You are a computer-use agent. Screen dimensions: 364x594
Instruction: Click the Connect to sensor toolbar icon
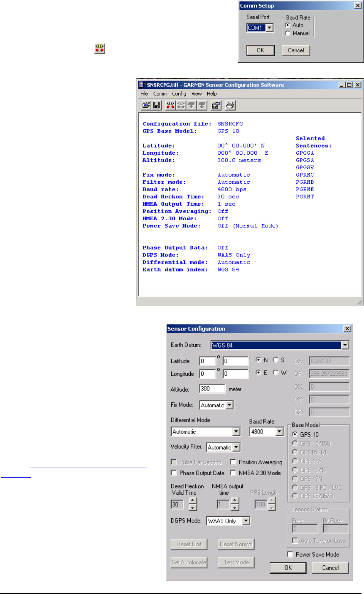pos(170,106)
